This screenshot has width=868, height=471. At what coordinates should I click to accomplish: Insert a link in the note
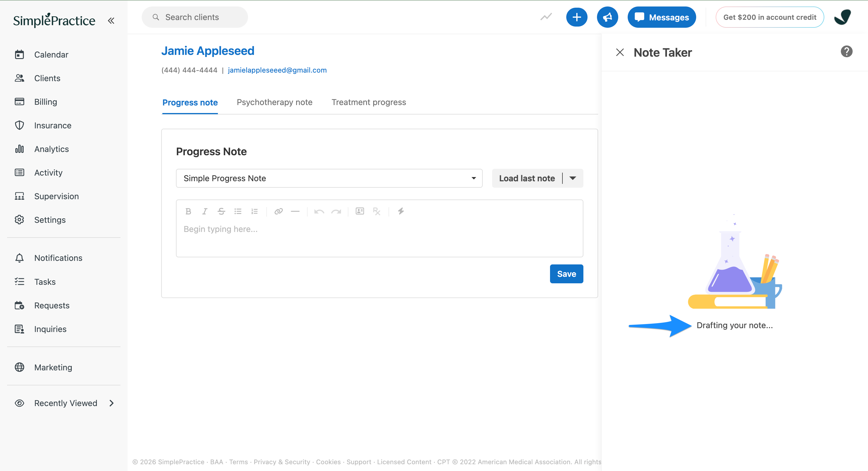click(x=278, y=211)
